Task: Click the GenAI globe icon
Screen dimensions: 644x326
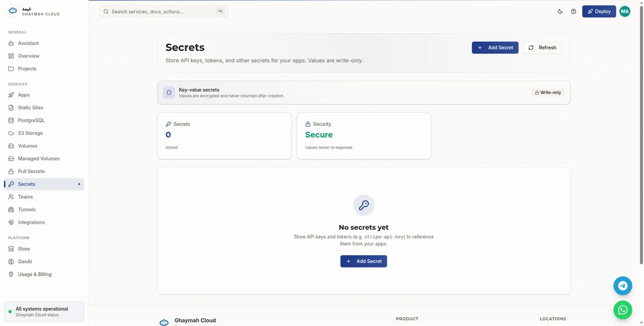Action: pos(11,262)
